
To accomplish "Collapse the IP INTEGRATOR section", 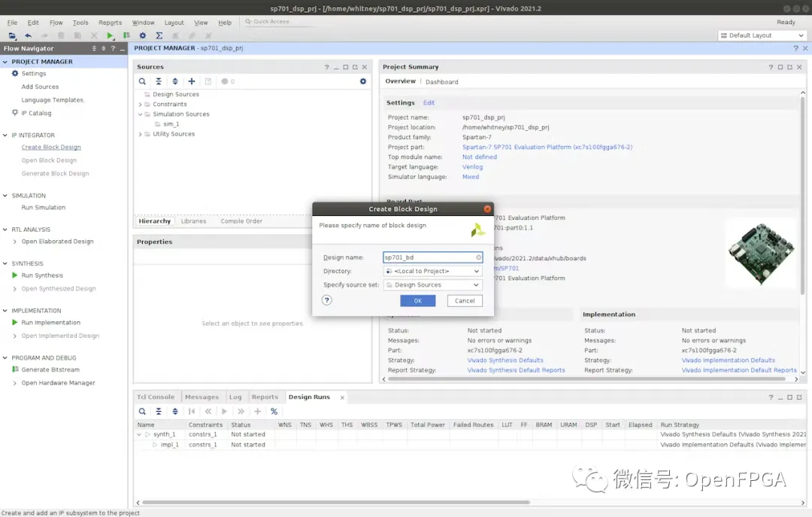I will click(5, 135).
